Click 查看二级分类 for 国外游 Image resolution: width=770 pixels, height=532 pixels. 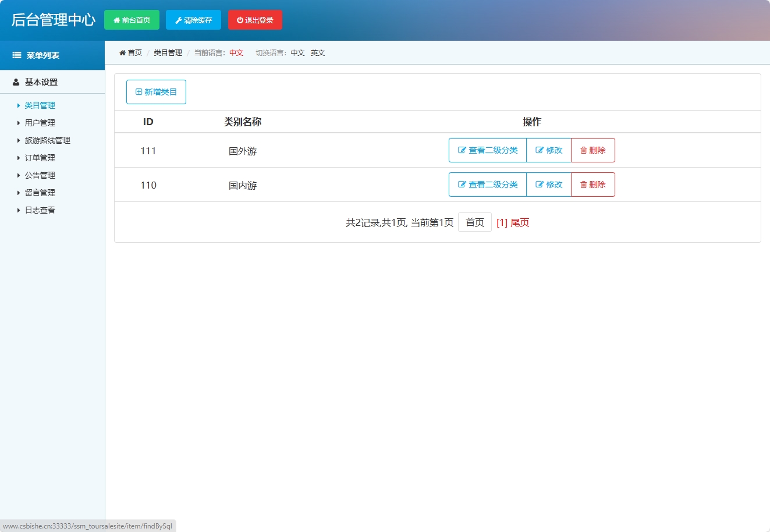(488, 150)
